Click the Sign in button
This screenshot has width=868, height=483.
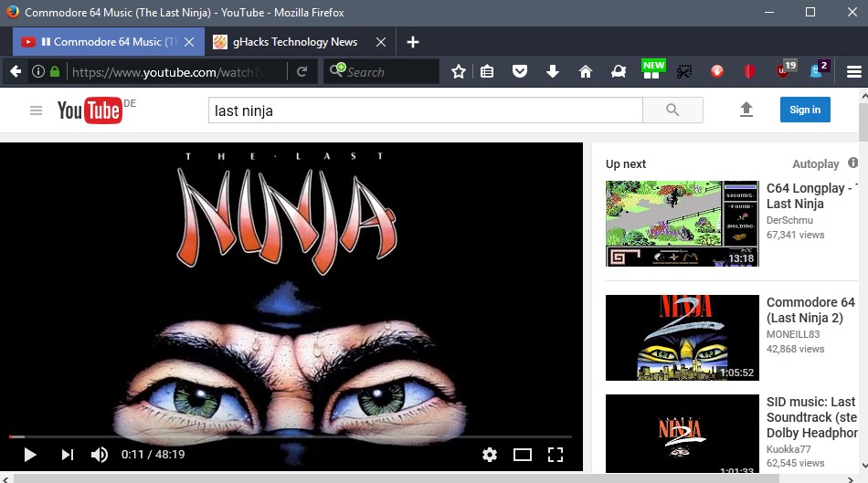click(805, 110)
